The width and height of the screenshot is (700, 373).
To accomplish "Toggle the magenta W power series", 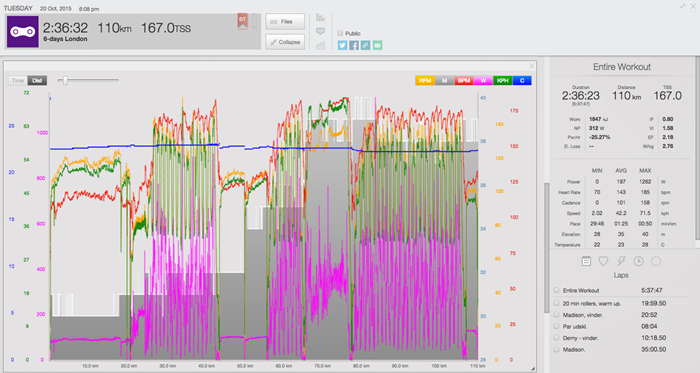I will pyautogui.click(x=483, y=80).
